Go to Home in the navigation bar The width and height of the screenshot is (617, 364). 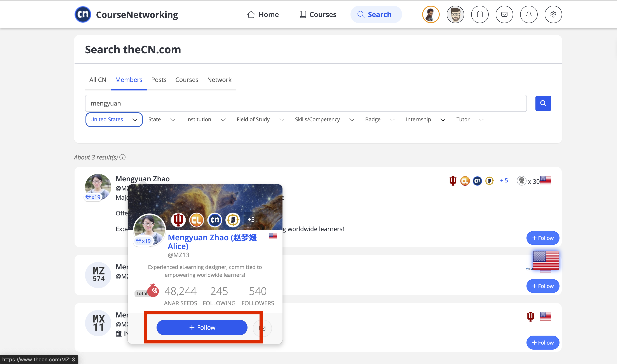[263, 14]
